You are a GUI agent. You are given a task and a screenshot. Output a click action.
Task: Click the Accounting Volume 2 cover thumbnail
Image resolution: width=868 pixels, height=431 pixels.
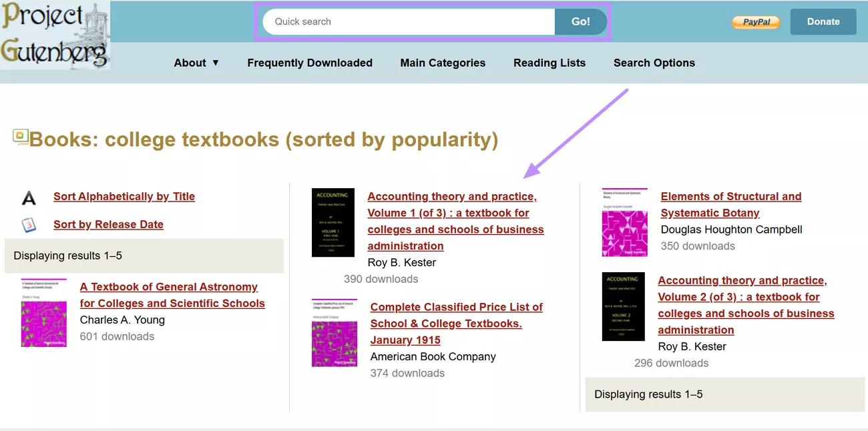coord(623,306)
